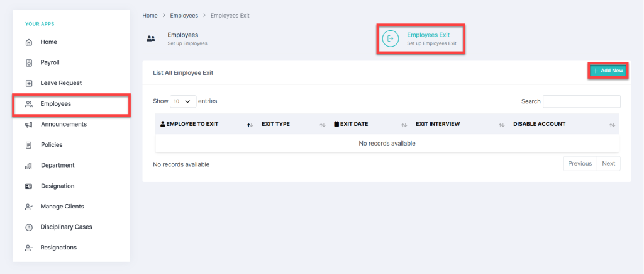Click the Policies document icon
This screenshot has width=644, height=274.
(28, 145)
